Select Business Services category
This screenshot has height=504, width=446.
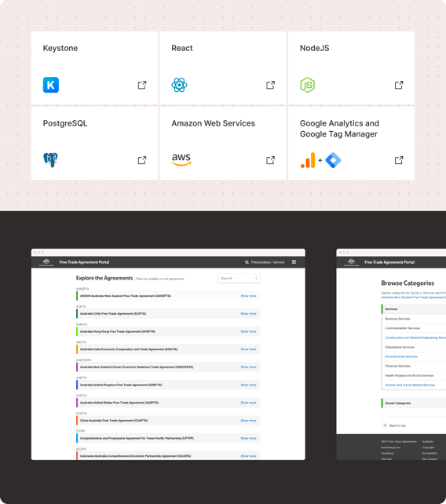398,319
